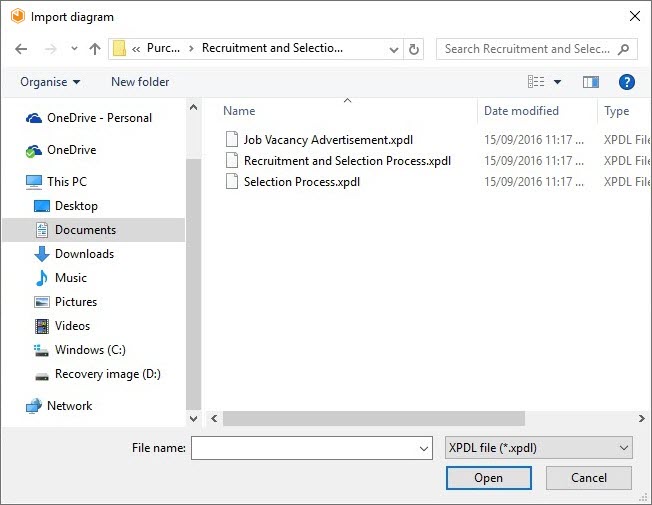The image size is (652, 505).
Task: Click the Back navigation arrow
Action: (x=21, y=48)
